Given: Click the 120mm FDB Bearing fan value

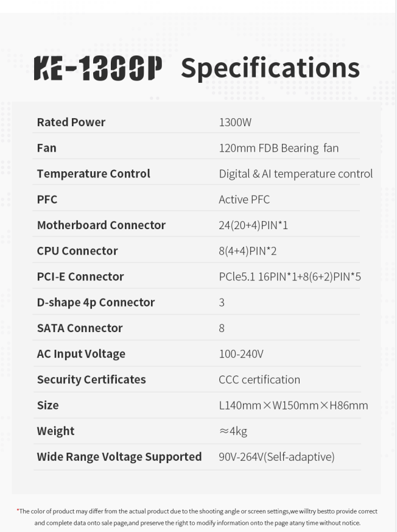Looking at the screenshot, I should pos(279,148).
